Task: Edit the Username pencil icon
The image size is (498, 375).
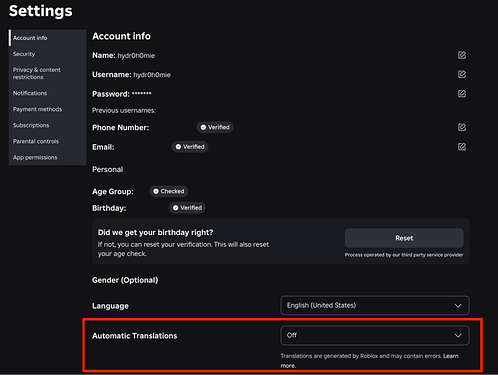Action: click(x=462, y=74)
